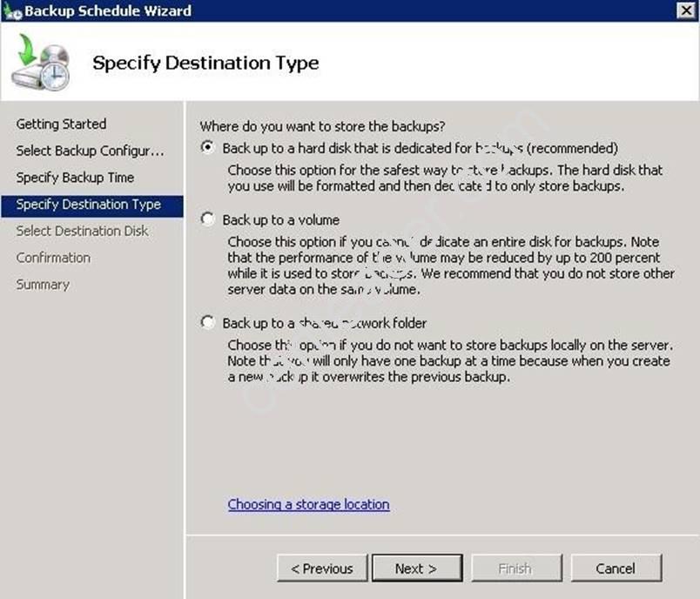Go back with the Previous button

click(322, 569)
